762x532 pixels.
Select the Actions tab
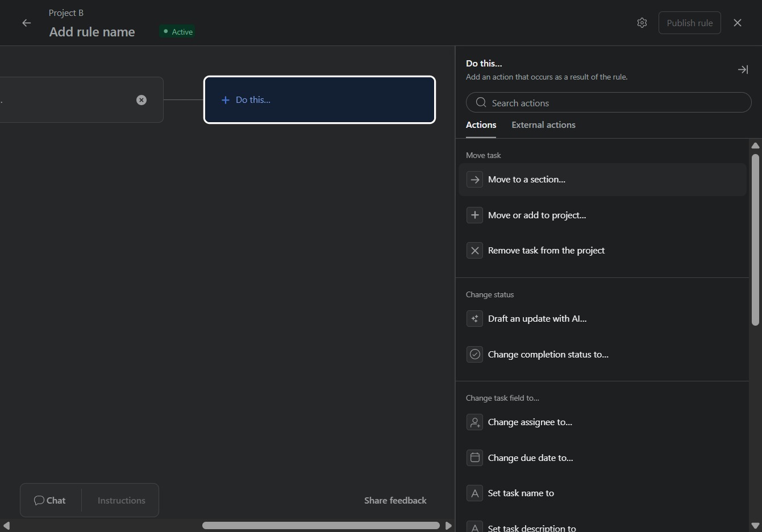pos(481,125)
